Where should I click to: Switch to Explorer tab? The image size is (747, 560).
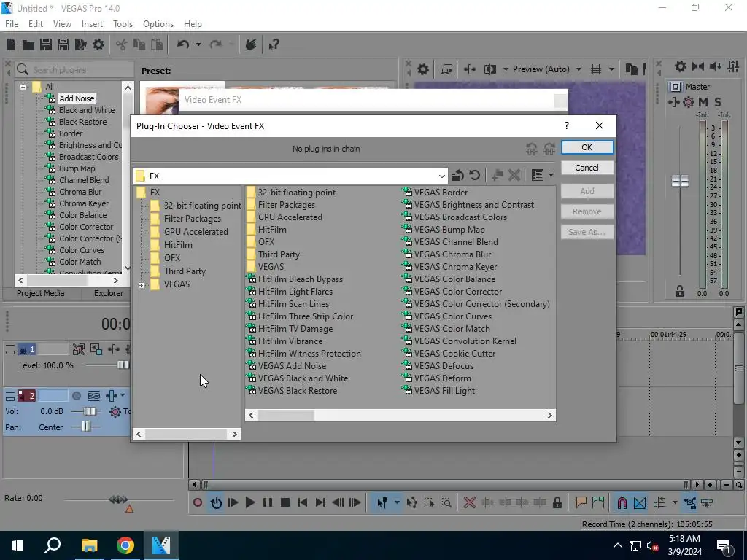[108, 293]
